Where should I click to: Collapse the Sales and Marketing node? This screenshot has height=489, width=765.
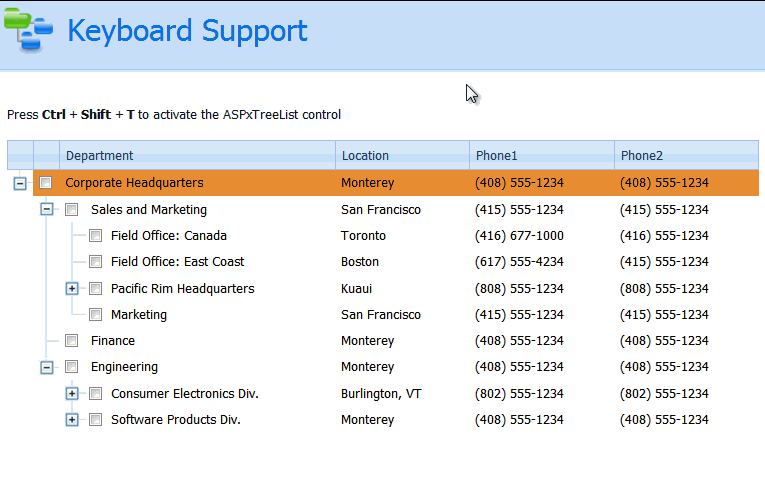click(46, 210)
